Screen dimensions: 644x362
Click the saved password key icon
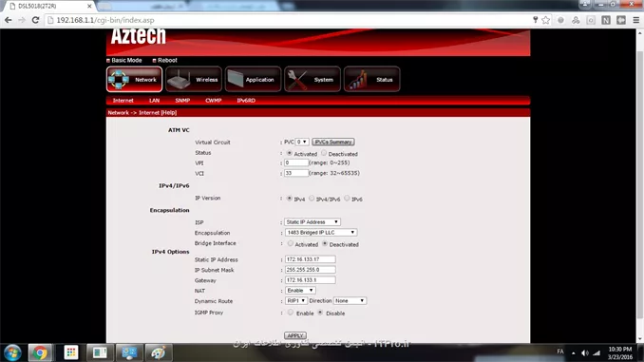pyautogui.click(x=535, y=20)
